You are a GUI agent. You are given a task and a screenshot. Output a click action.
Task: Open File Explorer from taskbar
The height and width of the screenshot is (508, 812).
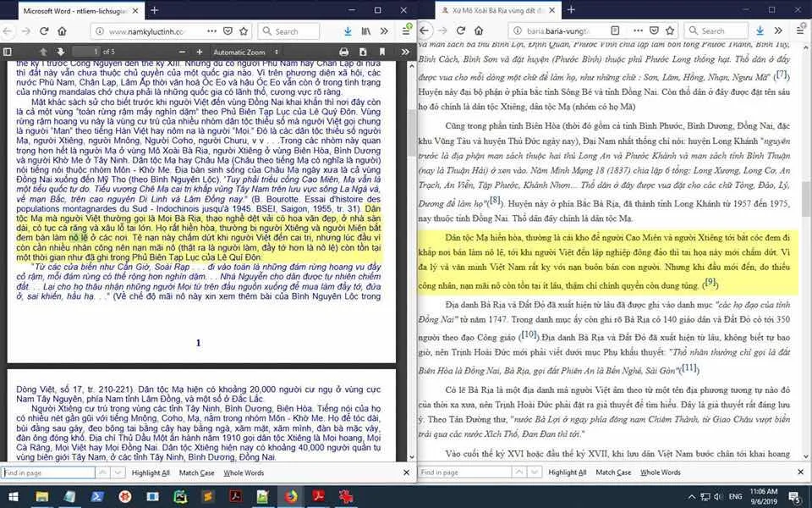tap(41, 497)
